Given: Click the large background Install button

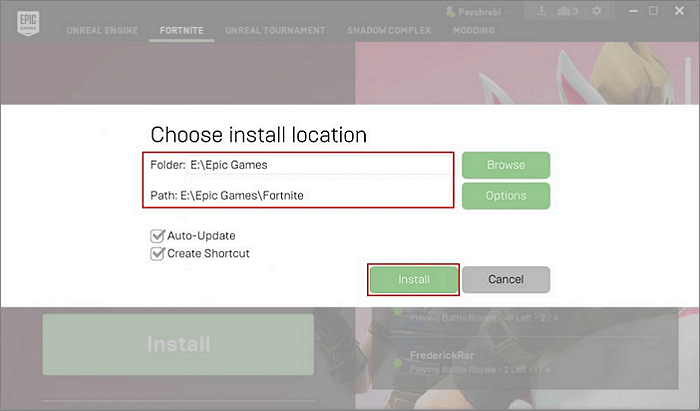Looking at the screenshot, I should [178, 345].
